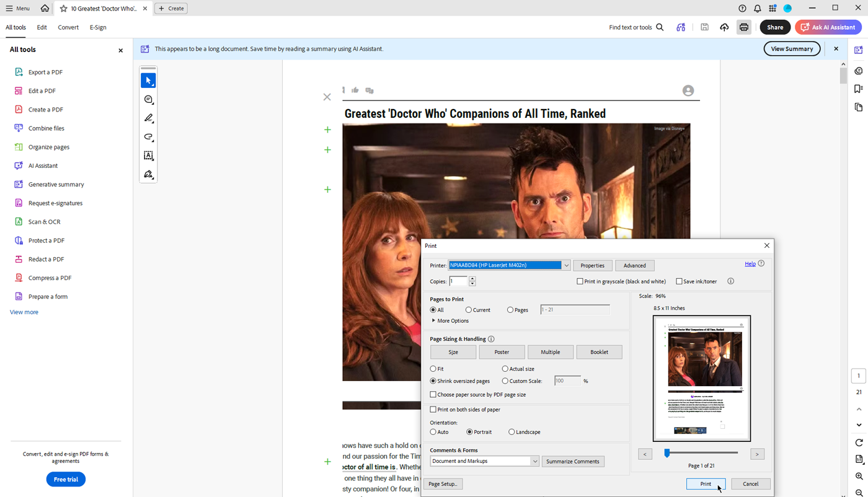This screenshot has height=497, width=868.
Task: Open the Home icon in title bar
Action: (x=45, y=9)
